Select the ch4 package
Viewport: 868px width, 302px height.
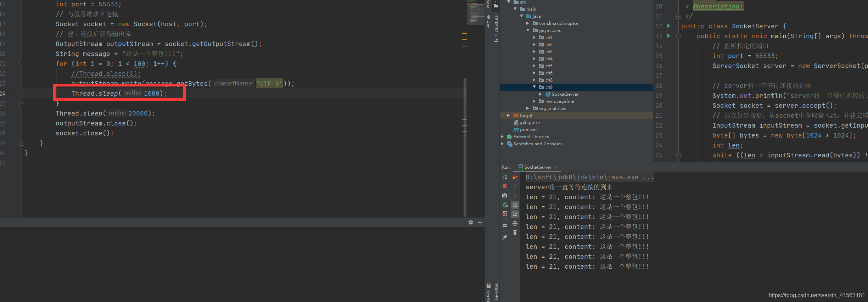[549, 58]
